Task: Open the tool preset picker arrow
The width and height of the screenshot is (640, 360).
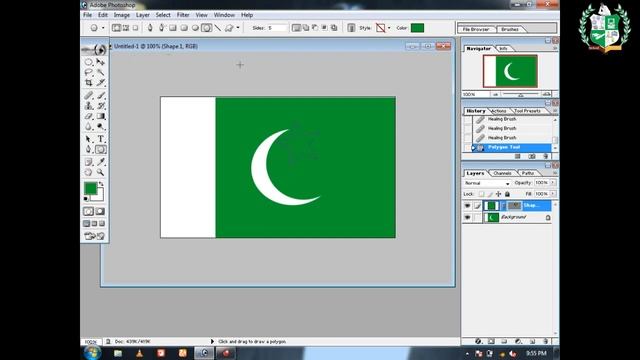Action: point(103,28)
